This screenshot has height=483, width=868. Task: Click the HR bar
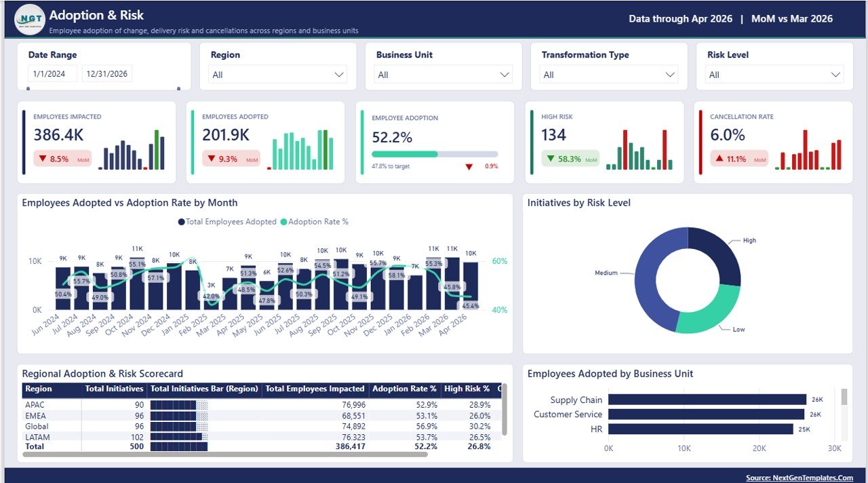tap(701, 429)
